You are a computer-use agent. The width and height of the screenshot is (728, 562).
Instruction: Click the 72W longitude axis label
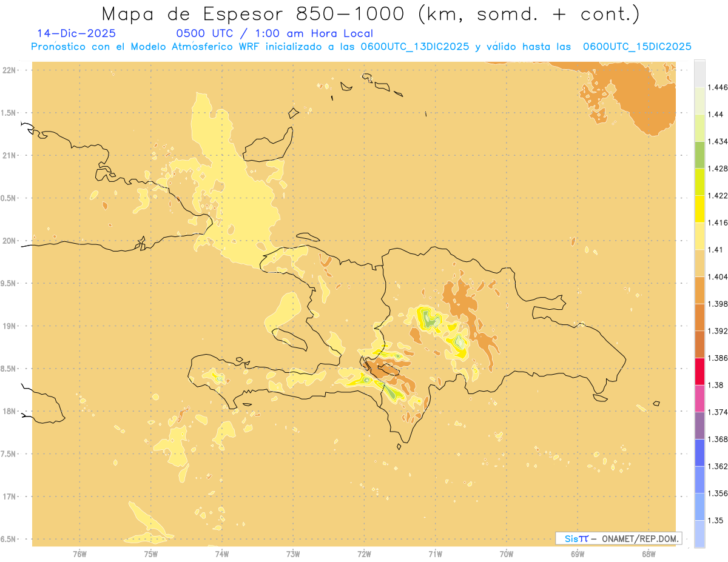(x=364, y=554)
